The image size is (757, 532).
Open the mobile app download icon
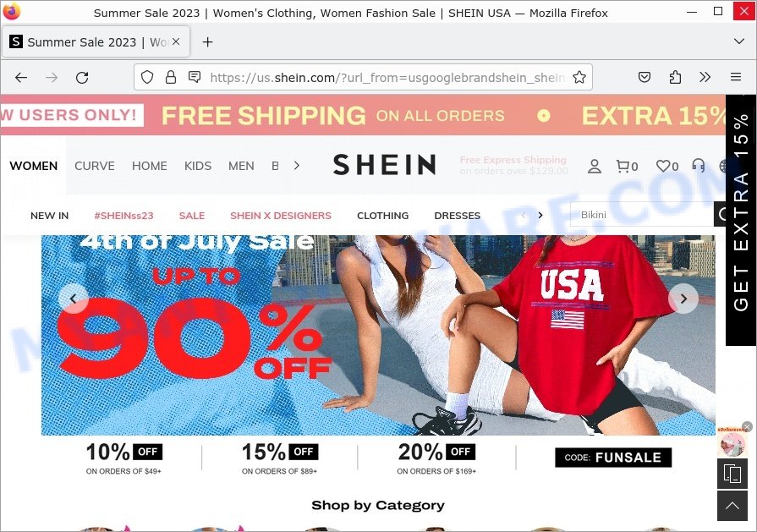coord(732,474)
